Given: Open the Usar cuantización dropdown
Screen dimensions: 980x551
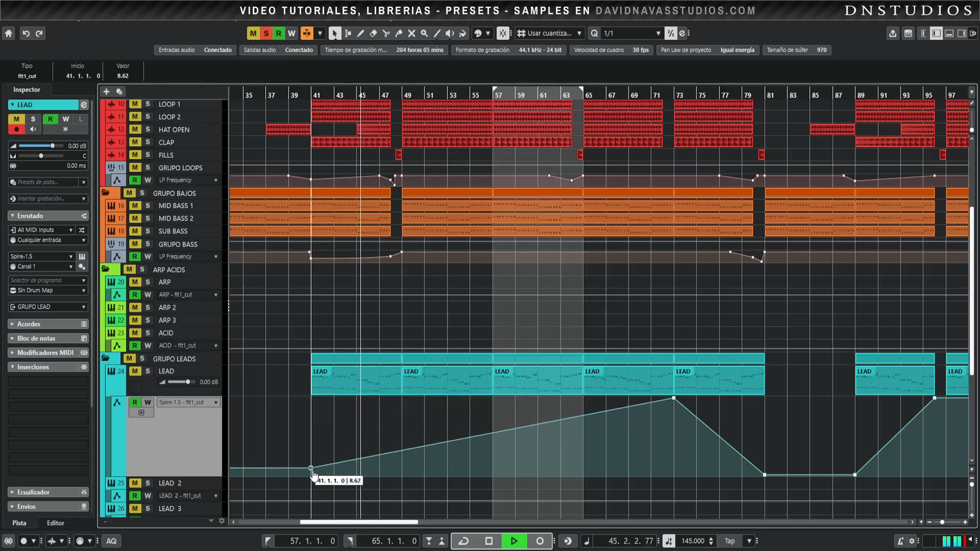Looking at the screenshot, I should click(549, 34).
